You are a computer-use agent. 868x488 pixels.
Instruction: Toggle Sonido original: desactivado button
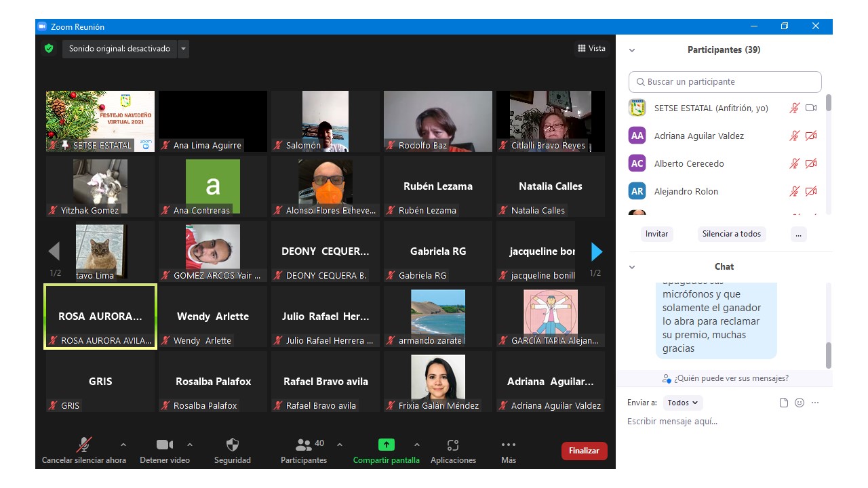[119, 49]
